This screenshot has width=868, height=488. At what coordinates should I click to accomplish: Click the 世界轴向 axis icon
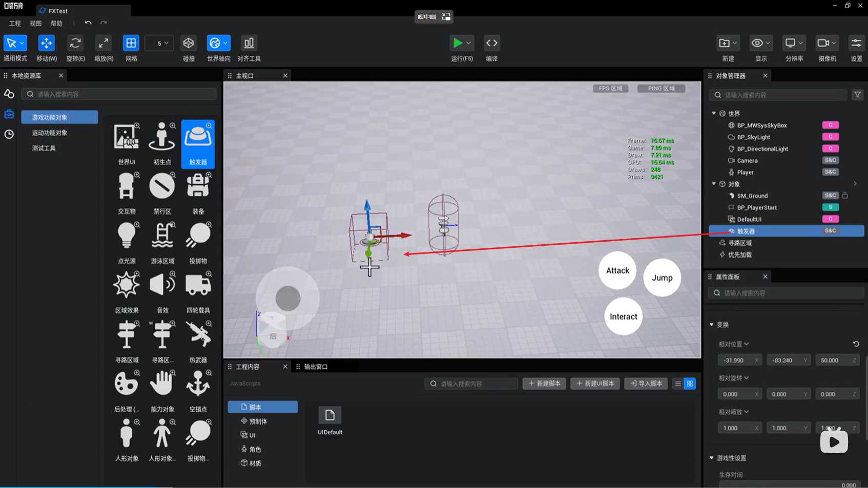coord(215,44)
